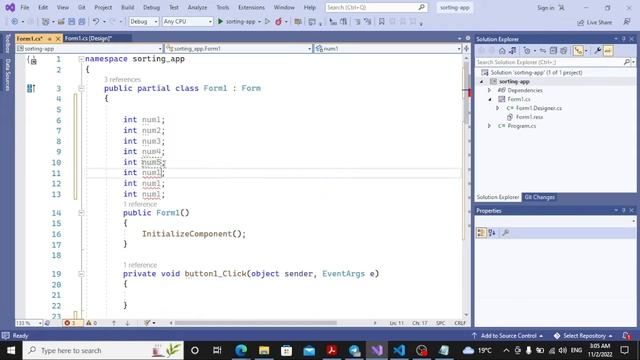
Task: Click Add to Source Control button
Action: [x=507, y=336]
